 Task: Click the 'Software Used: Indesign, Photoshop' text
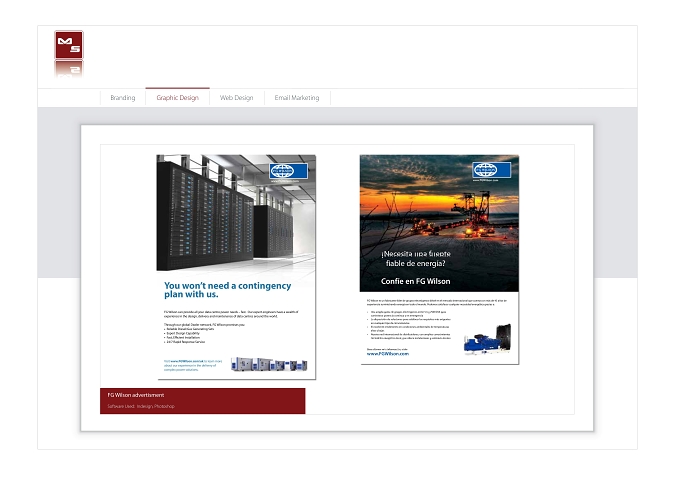pos(141,406)
